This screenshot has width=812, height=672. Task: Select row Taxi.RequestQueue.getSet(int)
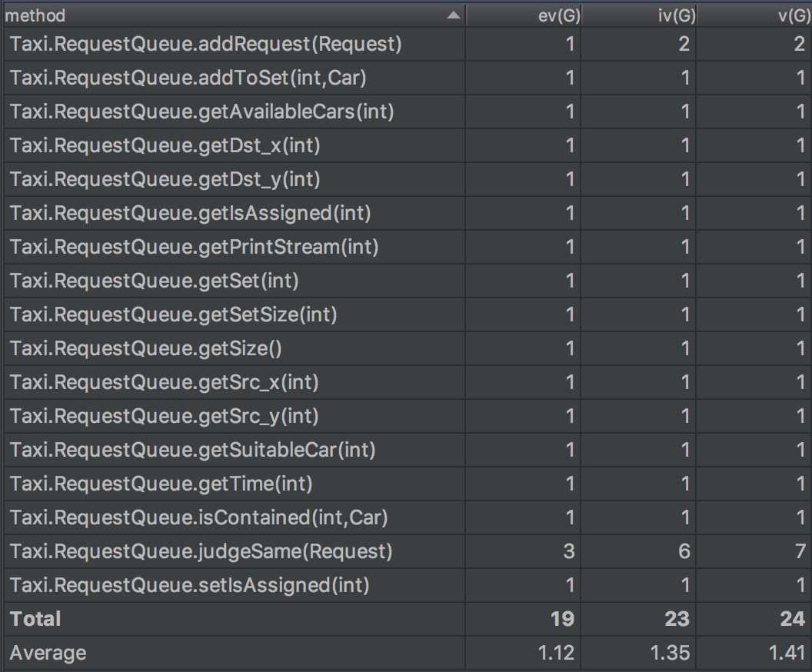point(406,281)
